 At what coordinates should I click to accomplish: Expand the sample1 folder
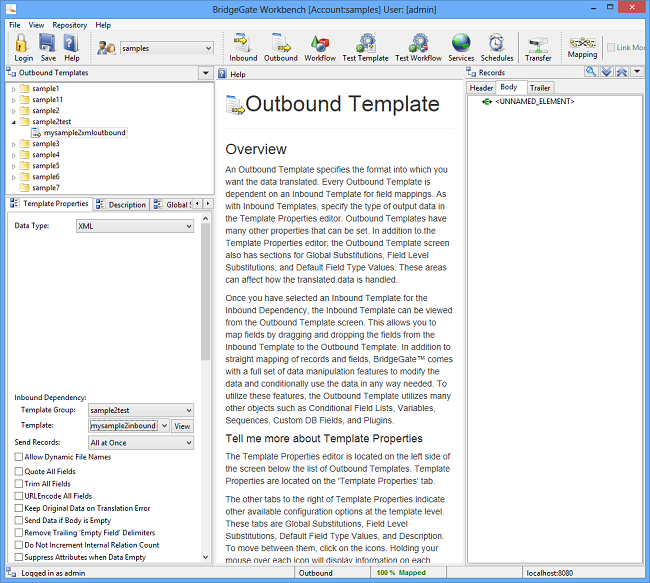14,89
